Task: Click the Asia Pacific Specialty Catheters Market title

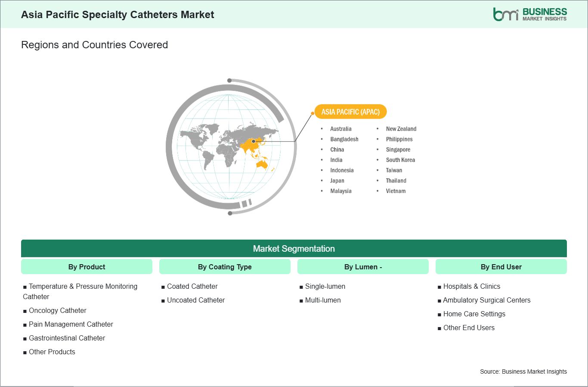Action: 118,15
